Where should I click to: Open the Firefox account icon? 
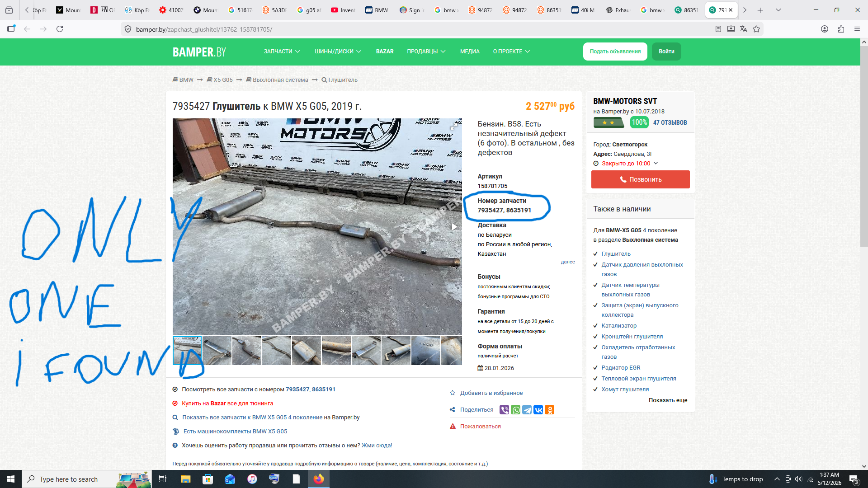pyautogui.click(x=825, y=29)
